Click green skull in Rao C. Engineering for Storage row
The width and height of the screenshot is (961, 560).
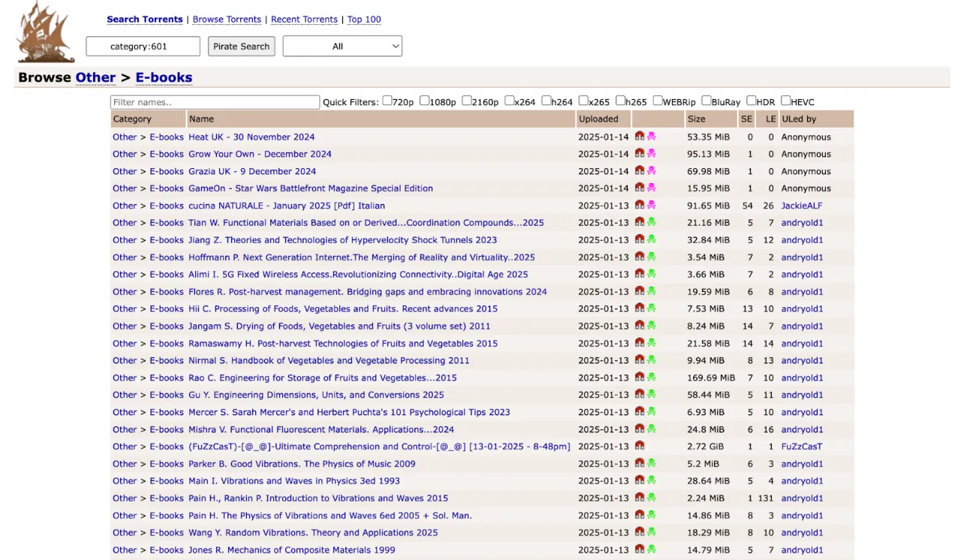[651, 378]
